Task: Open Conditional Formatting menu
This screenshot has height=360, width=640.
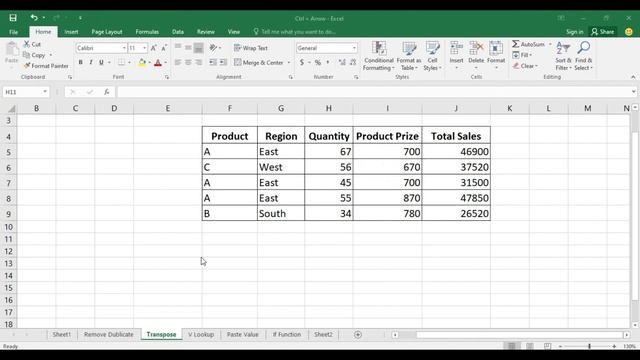Action: click(379, 56)
